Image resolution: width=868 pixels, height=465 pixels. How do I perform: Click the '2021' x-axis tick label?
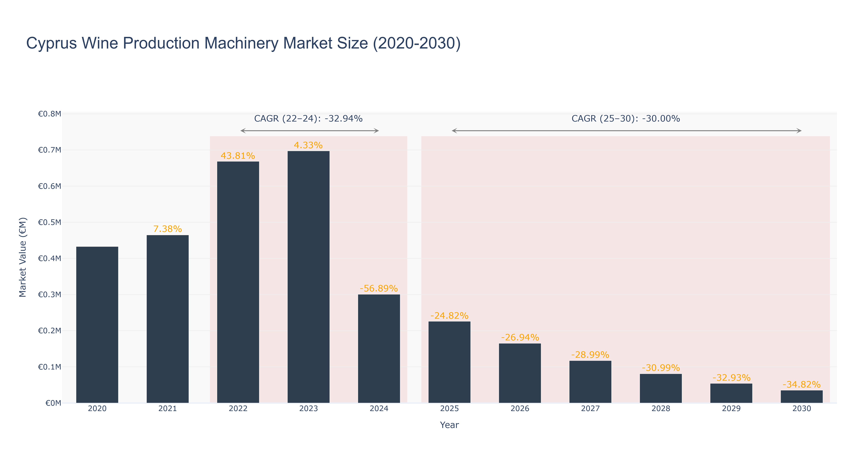pyautogui.click(x=167, y=409)
